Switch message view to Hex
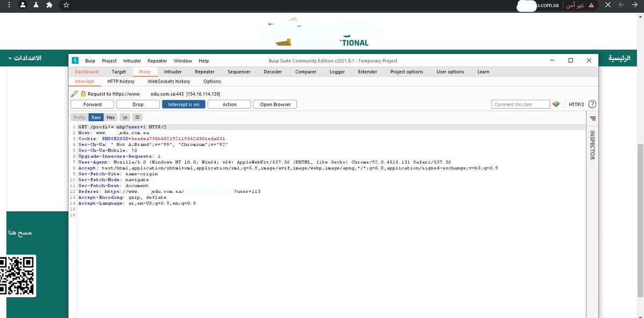The height and width of the screenshot is (318, 644). pyautogui.click(x=111, y=117)
